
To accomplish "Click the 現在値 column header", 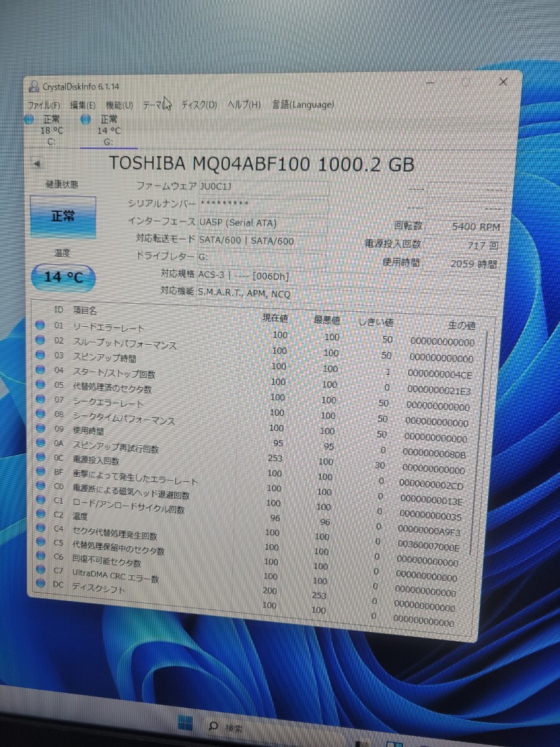I will point(275,318).
